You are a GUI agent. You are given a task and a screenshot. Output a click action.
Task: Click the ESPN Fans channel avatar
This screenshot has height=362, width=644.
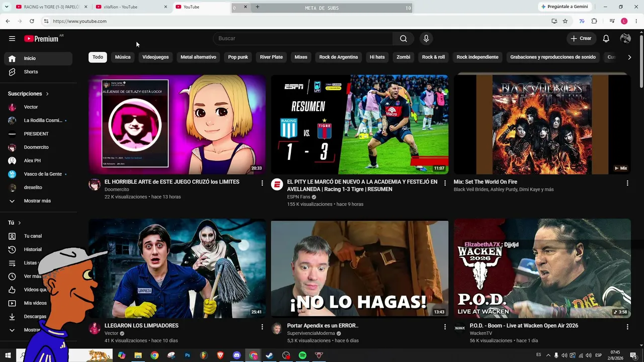[277, 185]
